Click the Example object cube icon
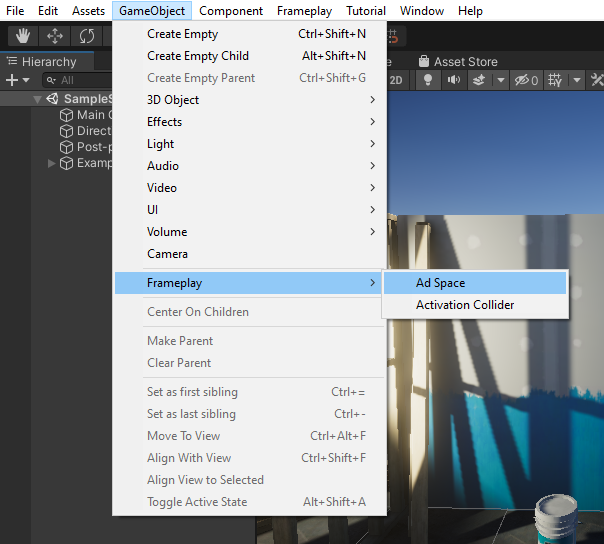 point(67,163)
